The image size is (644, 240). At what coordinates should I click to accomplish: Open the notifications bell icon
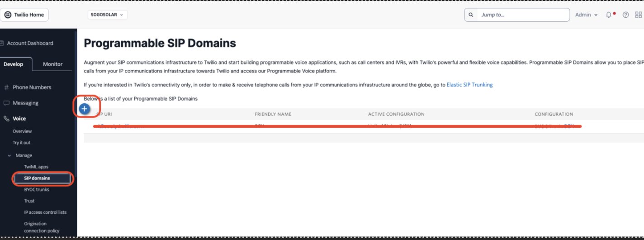(609, 15)
